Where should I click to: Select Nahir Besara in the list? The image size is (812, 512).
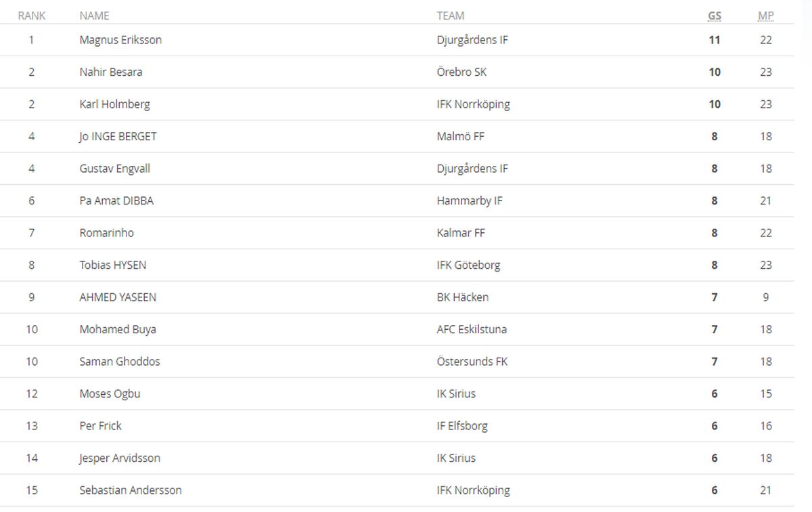coord(111,72)
